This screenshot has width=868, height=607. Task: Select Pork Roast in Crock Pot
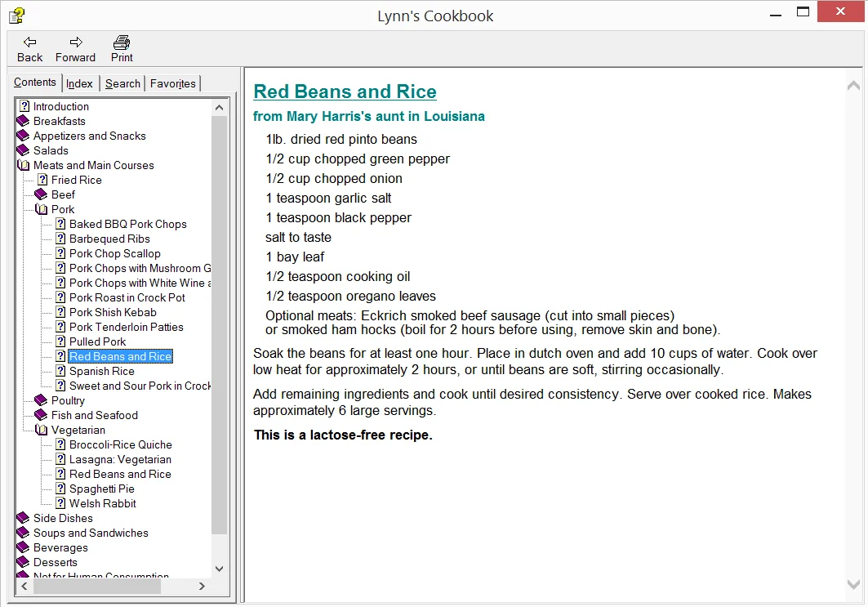[x=127, y=297]
